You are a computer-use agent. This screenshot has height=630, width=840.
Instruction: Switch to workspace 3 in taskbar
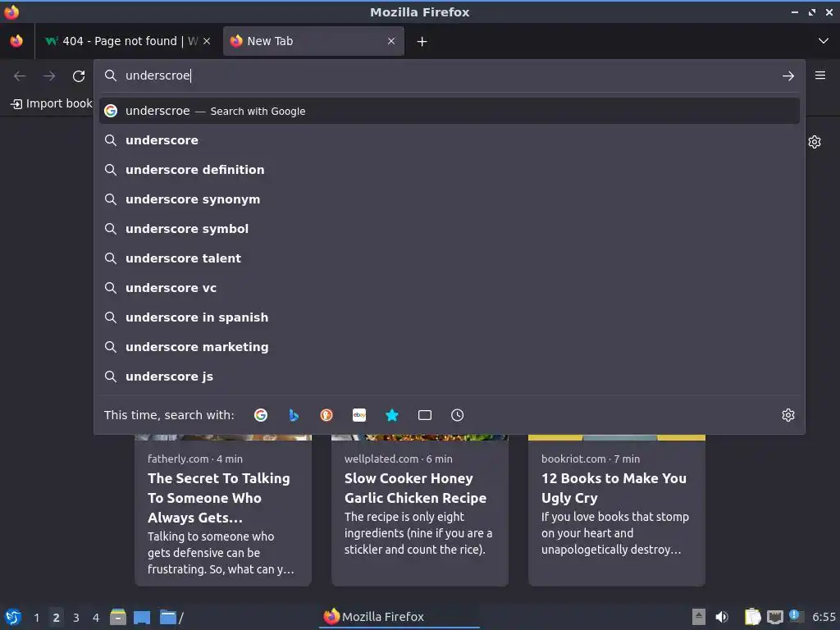(x=76, y=618)
